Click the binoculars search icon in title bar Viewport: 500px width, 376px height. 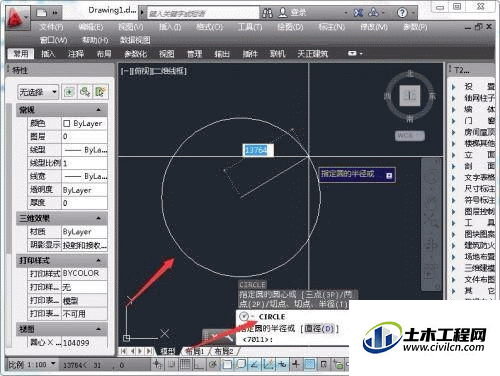click(x=267, y=13)
